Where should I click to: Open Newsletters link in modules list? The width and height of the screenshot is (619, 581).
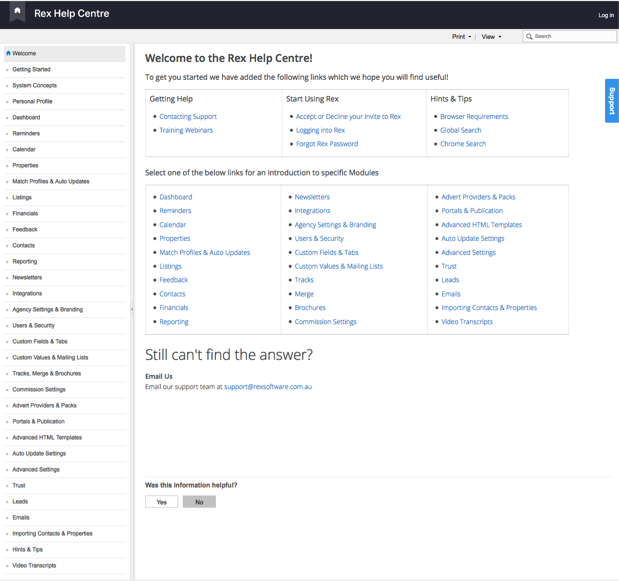[x=312, y=197]
